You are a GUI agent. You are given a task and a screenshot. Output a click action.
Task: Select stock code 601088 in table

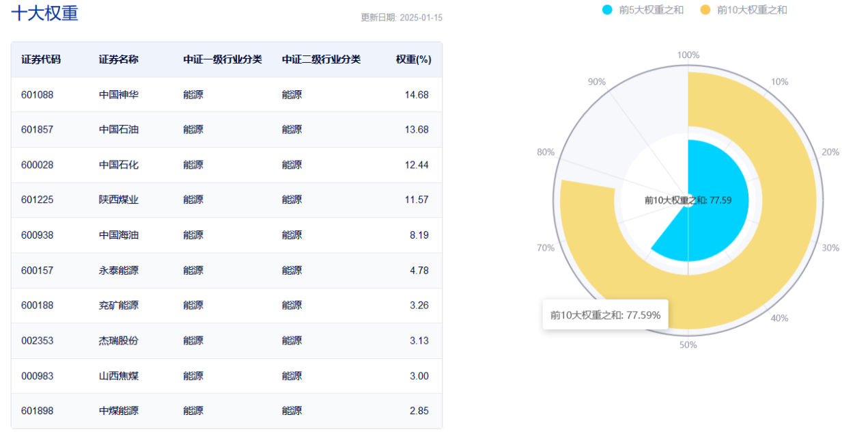tap(37, 95)
